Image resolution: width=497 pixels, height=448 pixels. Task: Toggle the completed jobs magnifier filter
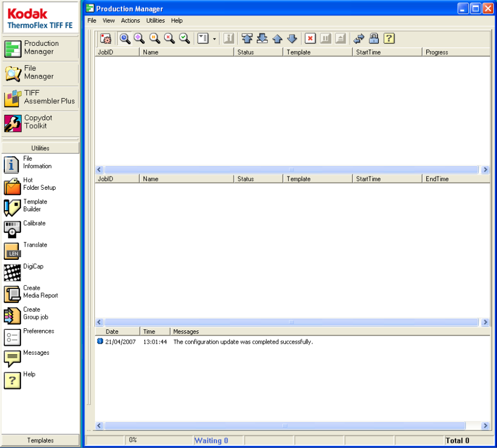184,39
